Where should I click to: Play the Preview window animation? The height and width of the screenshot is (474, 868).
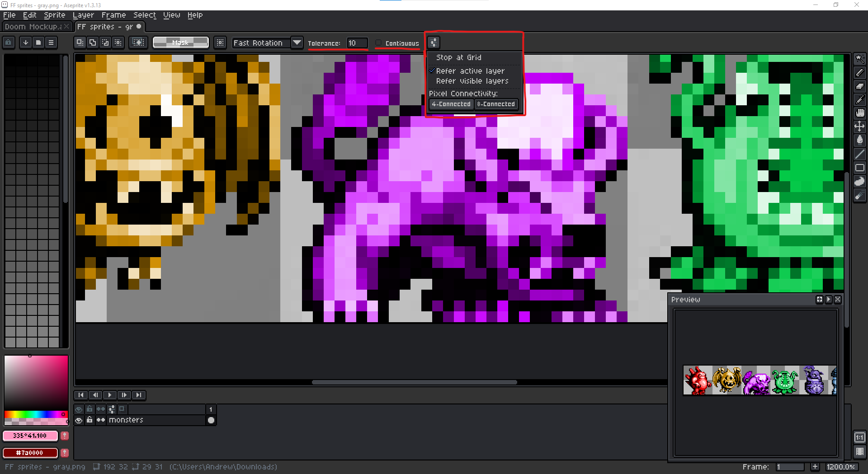pyautogui.click(x=829, y=300)
